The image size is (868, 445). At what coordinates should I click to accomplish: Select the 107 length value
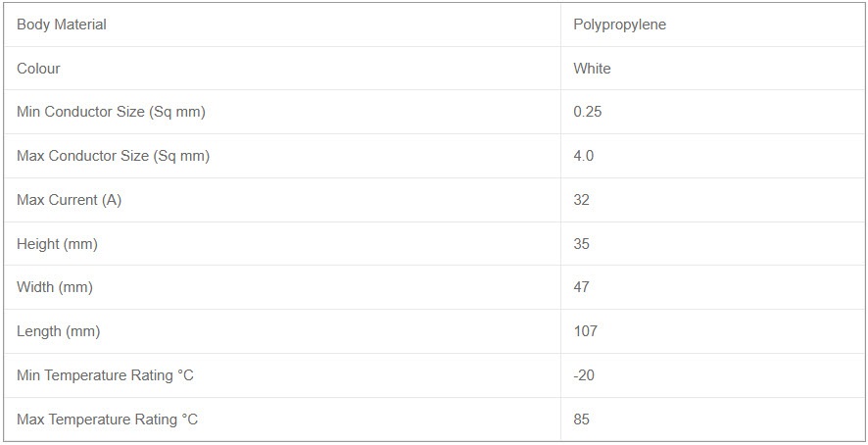585,331
